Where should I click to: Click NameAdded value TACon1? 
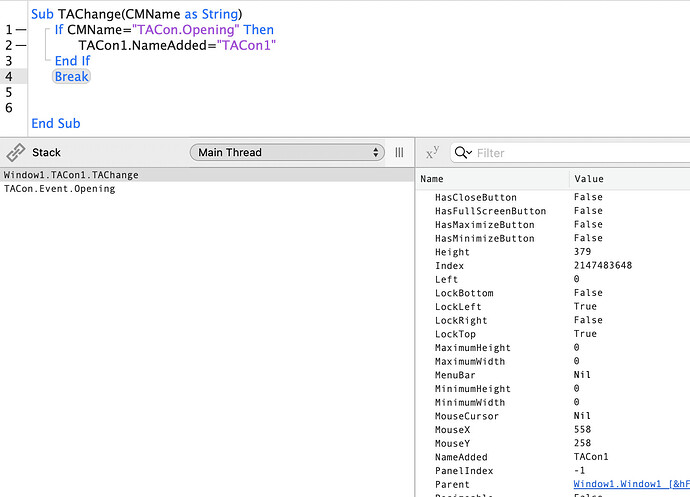[x=591, y=457]
